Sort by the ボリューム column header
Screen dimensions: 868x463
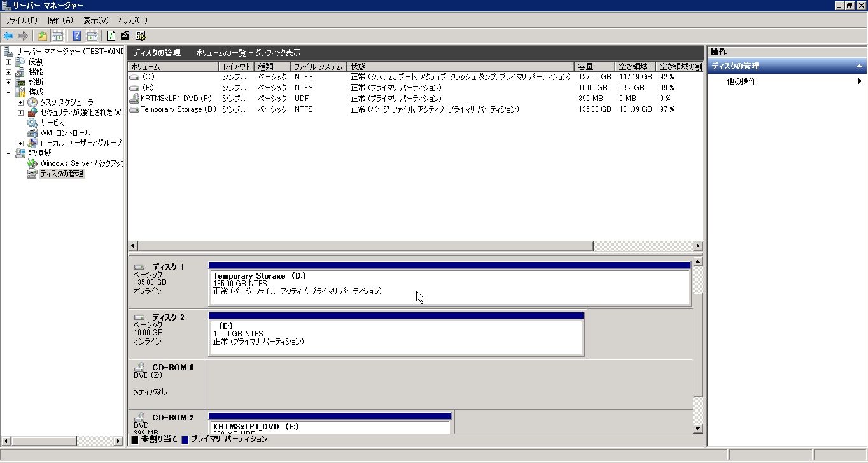coord(174,67)
